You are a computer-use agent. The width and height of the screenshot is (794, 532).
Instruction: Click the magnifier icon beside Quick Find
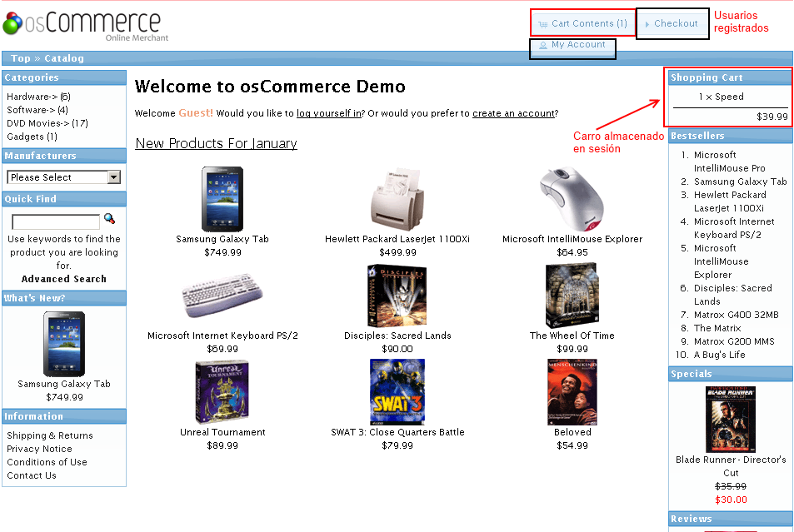(109, 219)
